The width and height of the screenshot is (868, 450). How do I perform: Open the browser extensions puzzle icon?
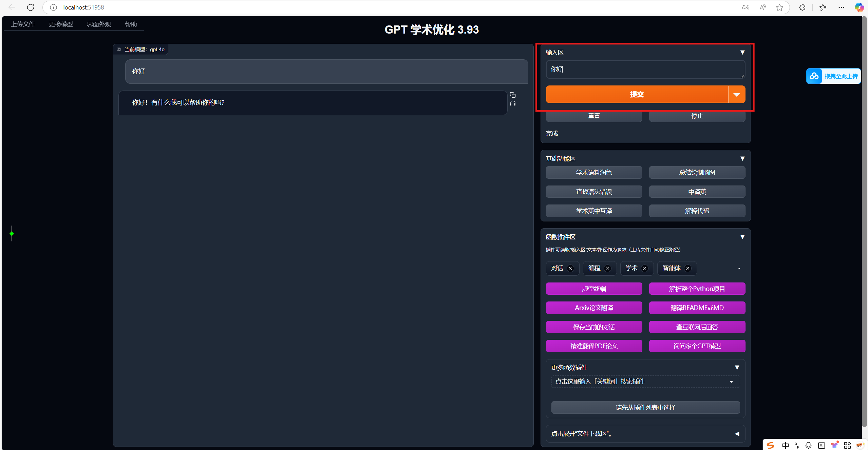pyautogui.click(x=802, y=7)
